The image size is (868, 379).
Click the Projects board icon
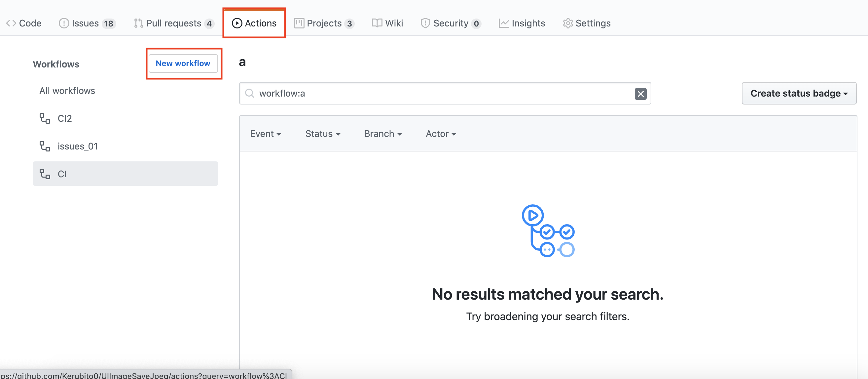(299, 23)
